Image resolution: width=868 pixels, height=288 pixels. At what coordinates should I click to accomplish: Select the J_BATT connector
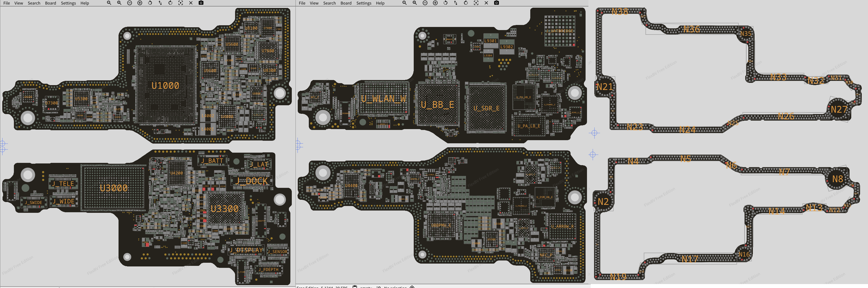pos(212,161)
